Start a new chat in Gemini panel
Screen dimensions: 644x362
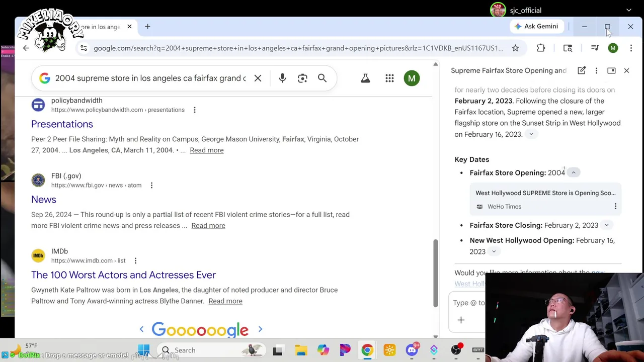(x=582, y=71)
